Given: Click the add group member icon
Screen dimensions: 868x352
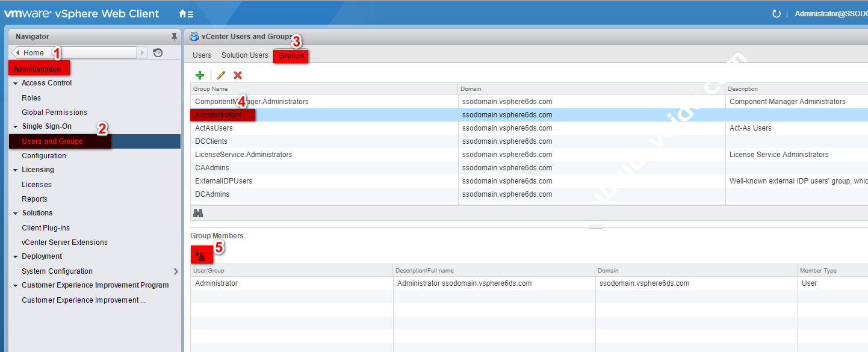Looking at the screenshot, I should [x=200, y=256].
